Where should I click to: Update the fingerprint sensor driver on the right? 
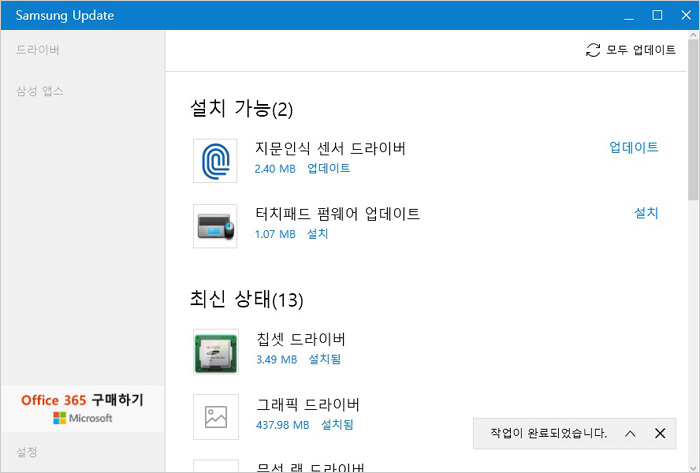(x=633, y=147)
